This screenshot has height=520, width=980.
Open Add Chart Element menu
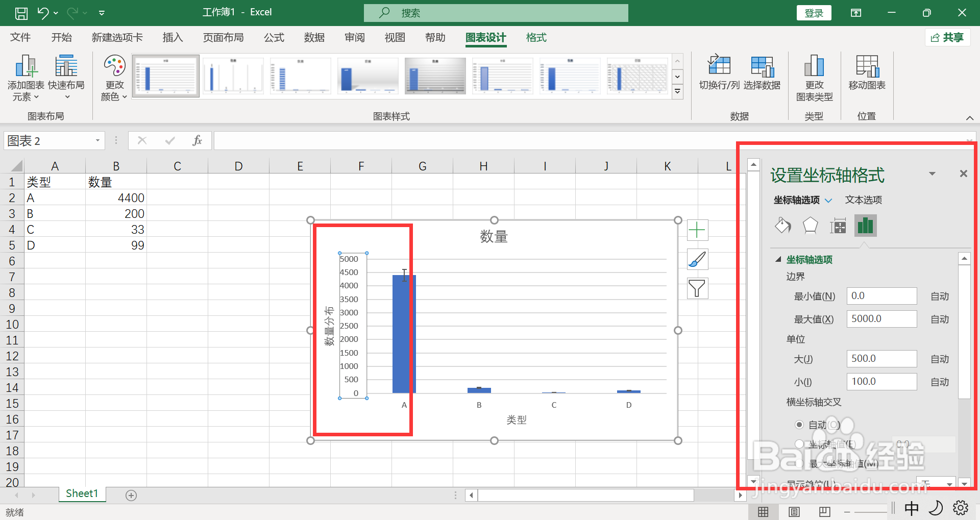pos(26,78)
